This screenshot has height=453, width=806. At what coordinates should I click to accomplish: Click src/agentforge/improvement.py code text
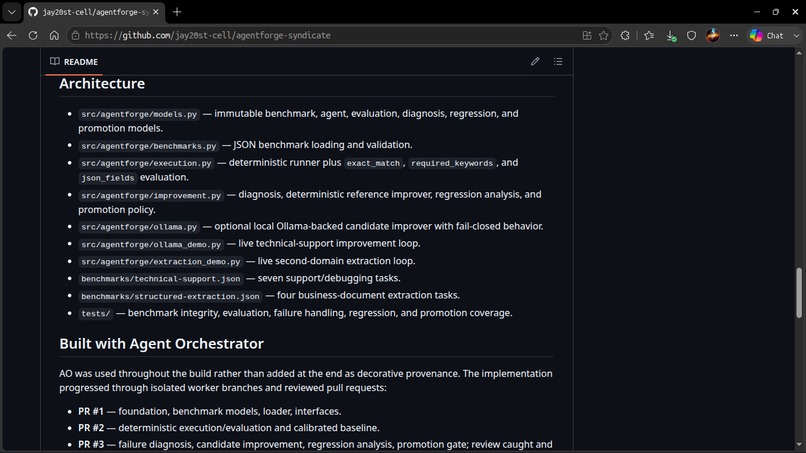[x=151, y=195]
